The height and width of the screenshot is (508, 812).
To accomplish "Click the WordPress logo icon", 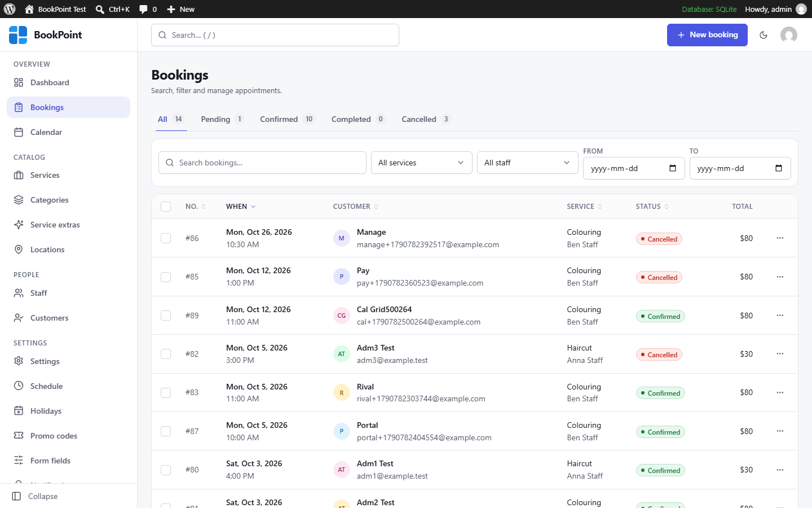I will click(10, 9).
